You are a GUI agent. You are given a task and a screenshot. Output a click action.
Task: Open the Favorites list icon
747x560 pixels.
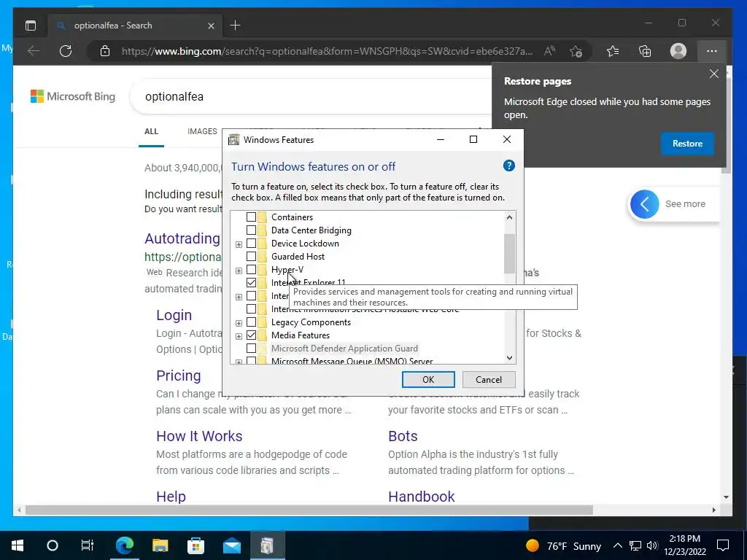[613, 51]
